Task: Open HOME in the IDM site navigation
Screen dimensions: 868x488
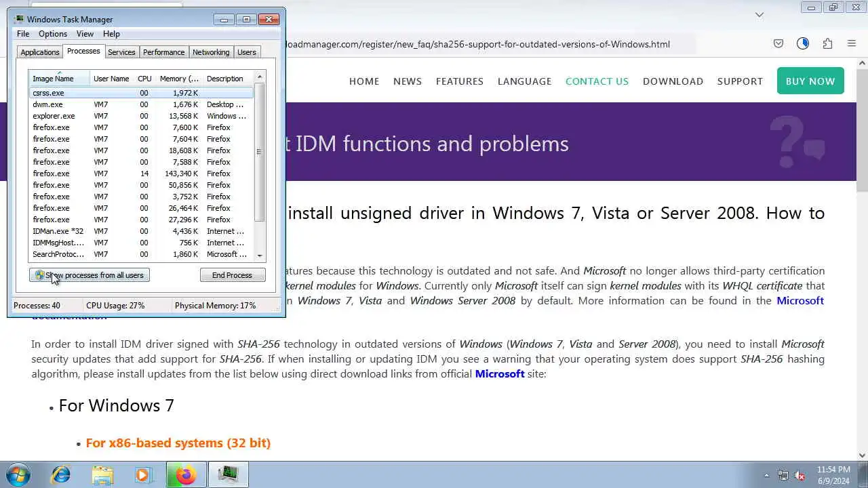Action: point(364,81)
